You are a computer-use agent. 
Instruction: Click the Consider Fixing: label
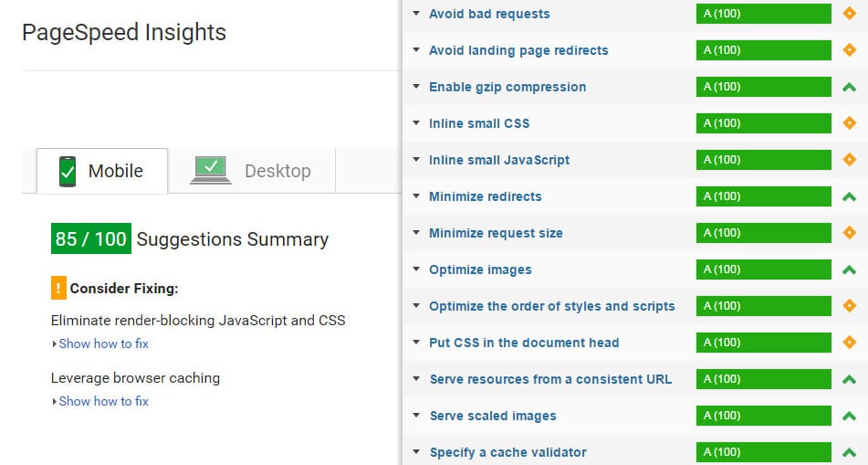click(124, 288)
